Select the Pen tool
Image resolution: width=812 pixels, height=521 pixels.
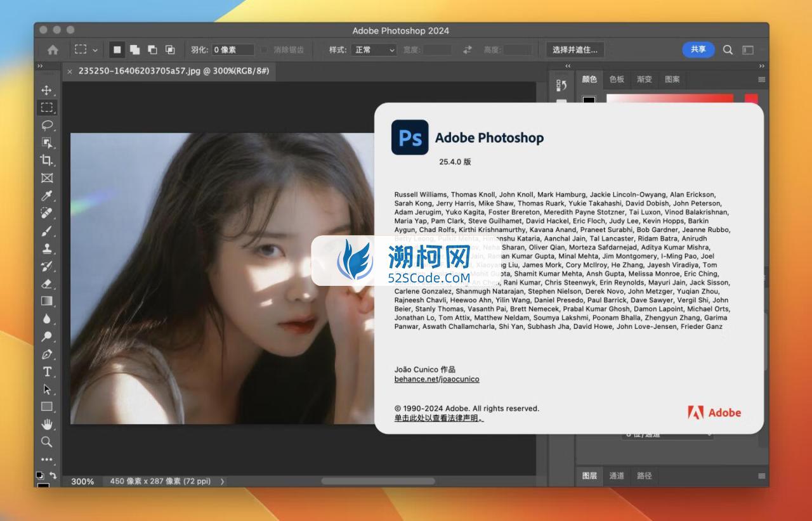pyautogui.click(x=47, y=354)
